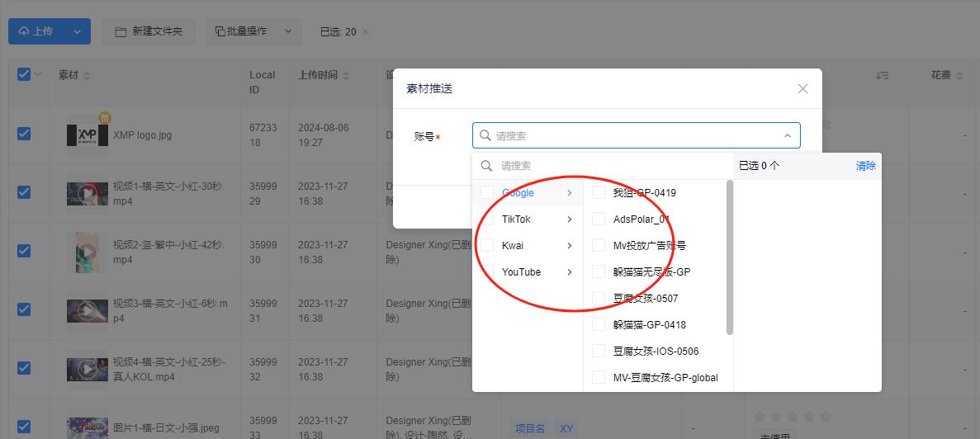Viewport: 980px width, 439px height.
Task: Play the 视频1-横-英文-小红-30秒 video thumbnail
Action: click(x=87, y=194)
